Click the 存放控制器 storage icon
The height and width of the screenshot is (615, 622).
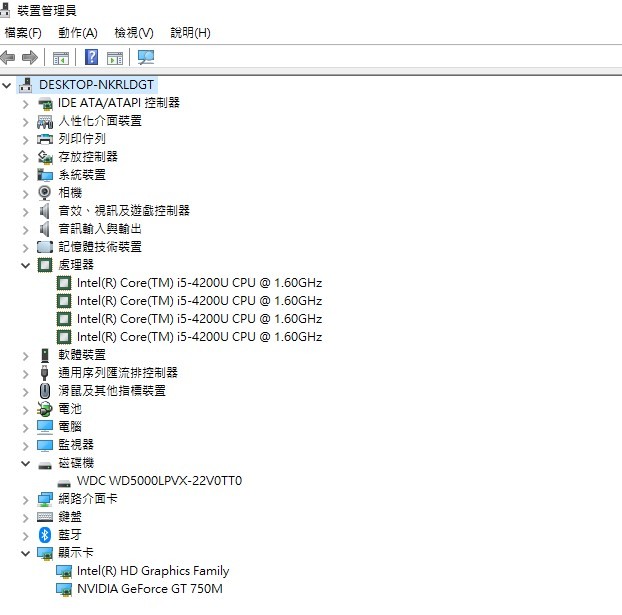coord(45,158)
